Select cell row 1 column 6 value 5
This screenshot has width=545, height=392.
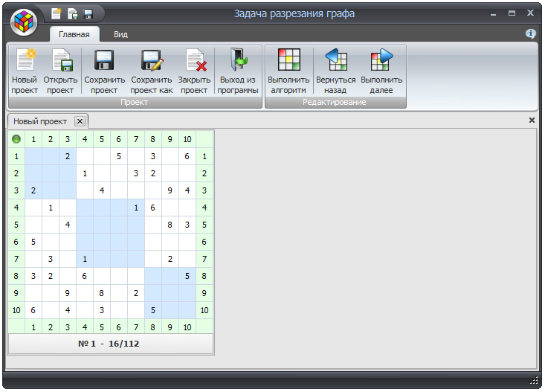pos(119,156)
